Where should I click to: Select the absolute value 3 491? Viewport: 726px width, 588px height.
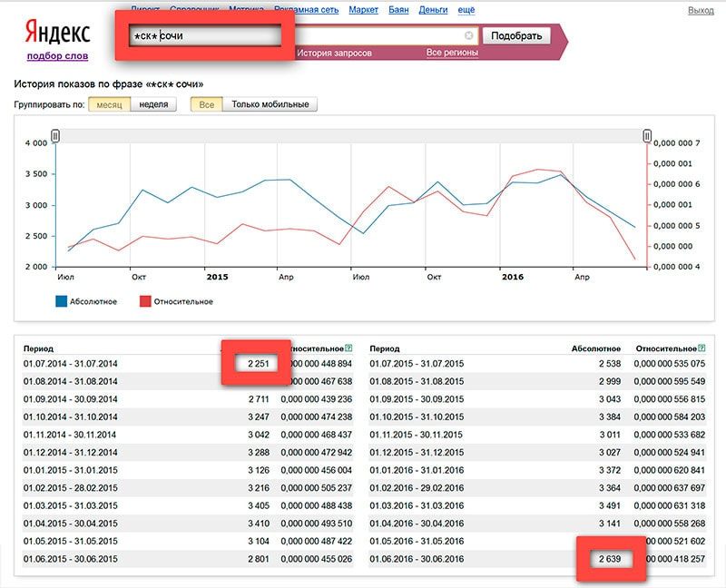pos(610,505)
